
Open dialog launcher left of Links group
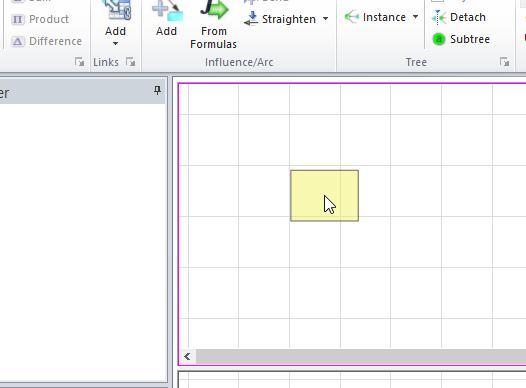[80, 62]
